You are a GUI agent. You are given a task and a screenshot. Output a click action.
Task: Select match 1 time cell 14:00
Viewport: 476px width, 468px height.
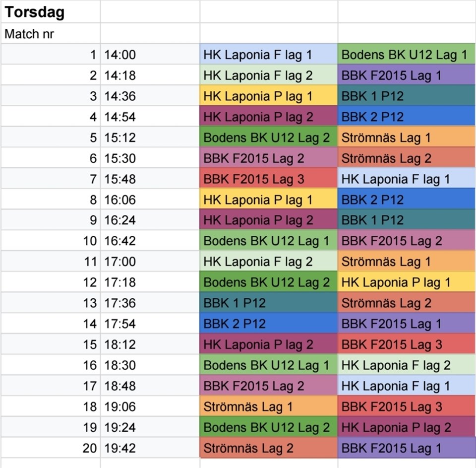point(150,55)
